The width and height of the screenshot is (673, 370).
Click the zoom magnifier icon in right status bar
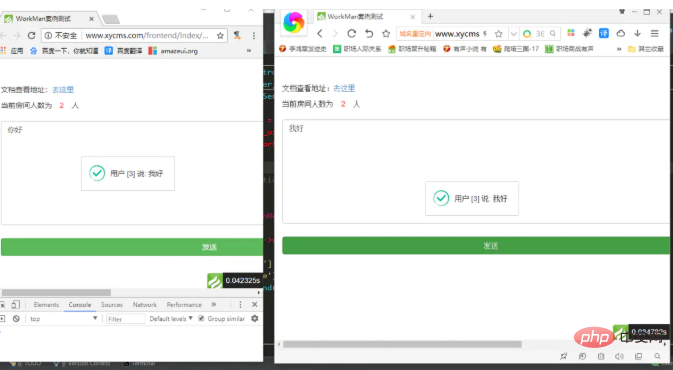657,356
